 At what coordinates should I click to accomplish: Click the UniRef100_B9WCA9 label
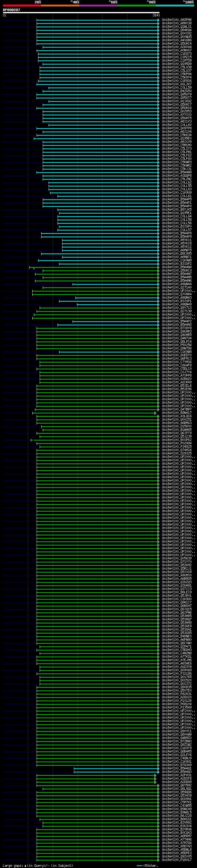pos(177,809)
